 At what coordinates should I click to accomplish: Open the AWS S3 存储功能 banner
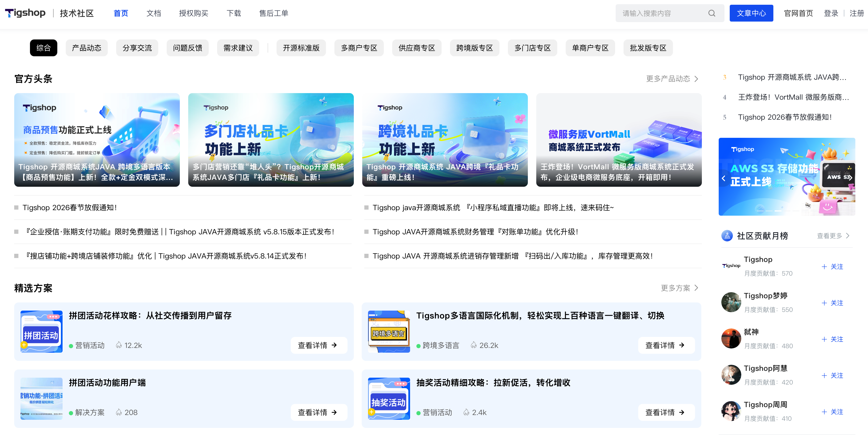coord(787,177)
